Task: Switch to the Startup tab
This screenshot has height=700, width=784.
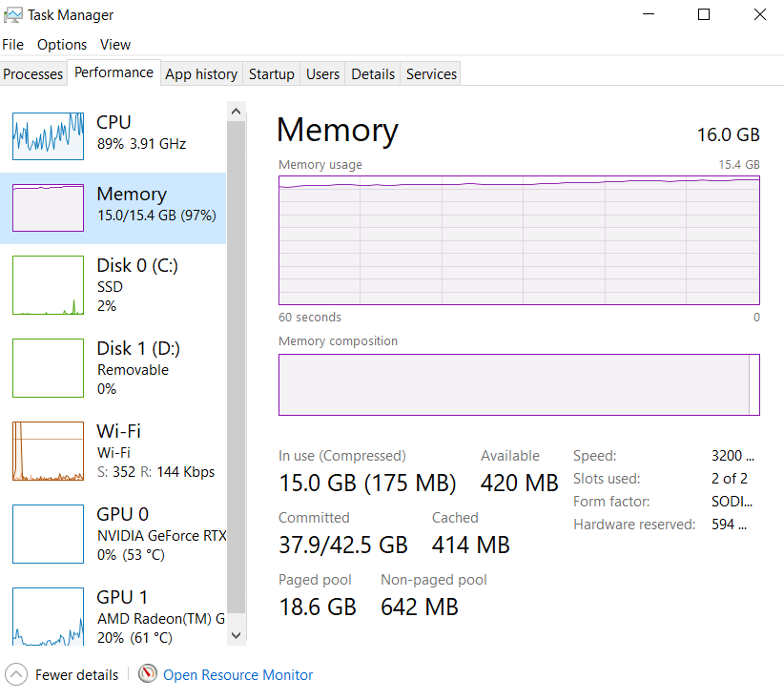Action: [x=271, y=74]
